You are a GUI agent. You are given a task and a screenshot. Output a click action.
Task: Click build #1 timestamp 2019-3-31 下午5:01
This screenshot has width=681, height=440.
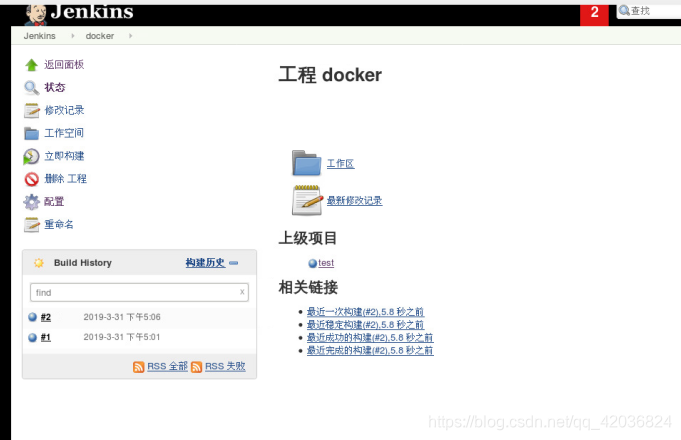click(122, 337)
